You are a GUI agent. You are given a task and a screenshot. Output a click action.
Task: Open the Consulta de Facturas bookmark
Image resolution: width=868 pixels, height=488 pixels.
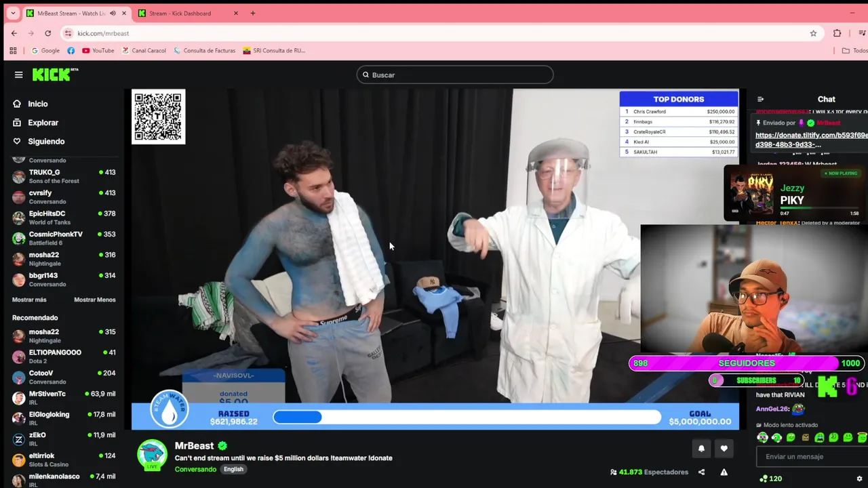pyautogui.click(x=205, y=50)
